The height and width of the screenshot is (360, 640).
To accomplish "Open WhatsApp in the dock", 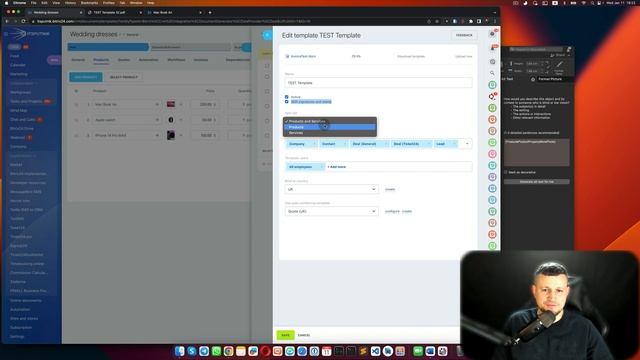I will coord(216,351).
